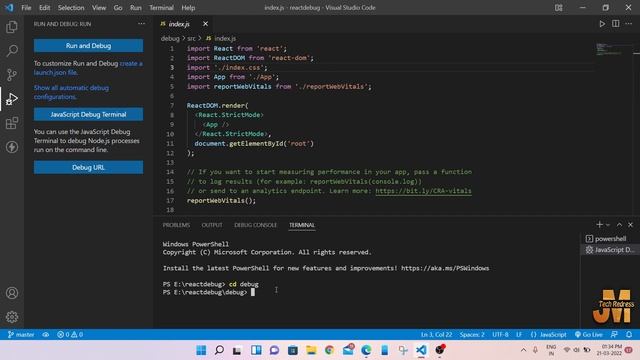Change indentation via Spaces: 2

[x=472, y=334]
